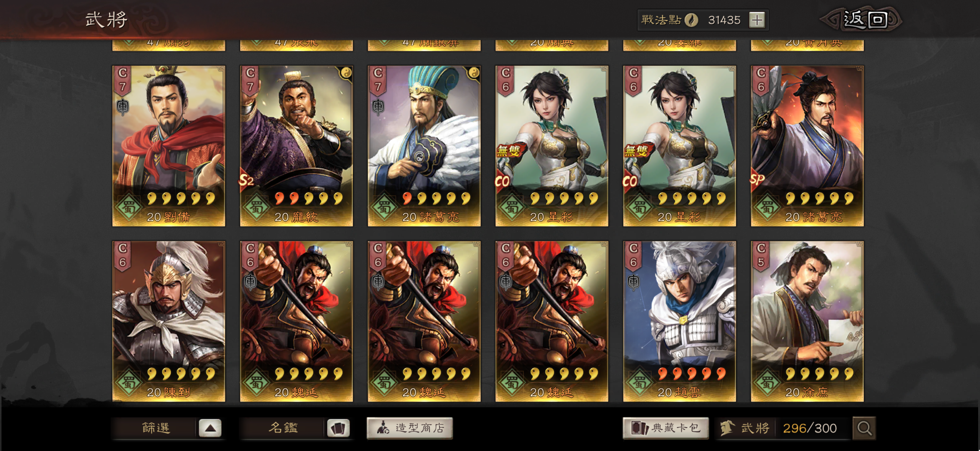Expand the 篩選 filter arrow

[x=210, y=428]
